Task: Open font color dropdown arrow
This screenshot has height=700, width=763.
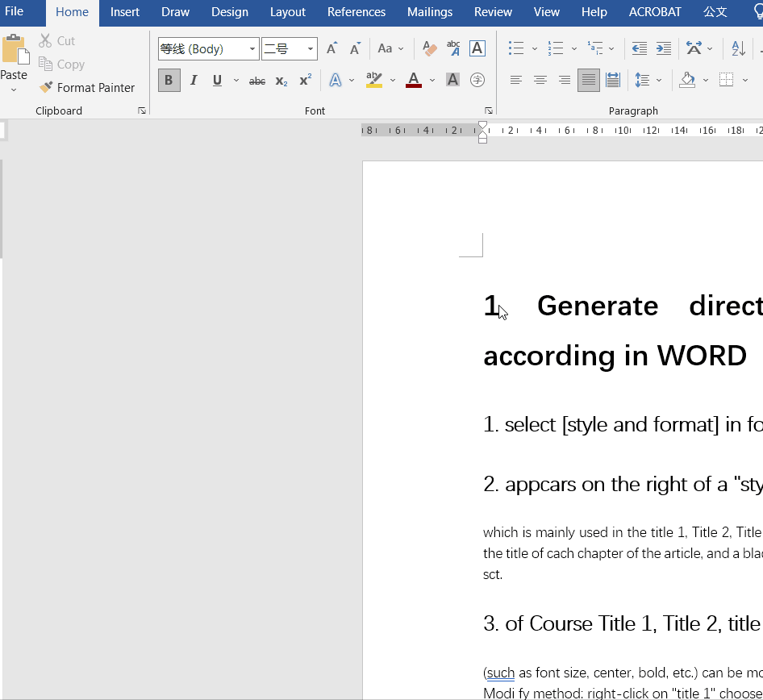Action: (x=432, y=81)
